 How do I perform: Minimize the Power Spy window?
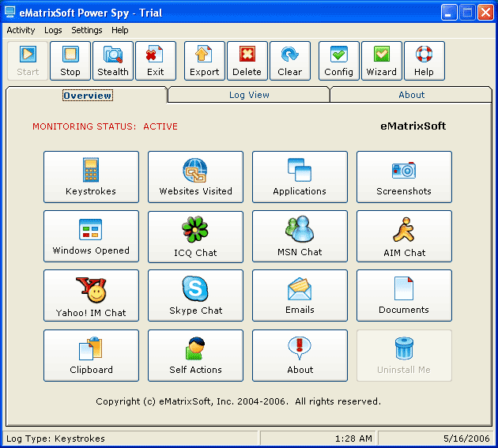pos(448,13)
